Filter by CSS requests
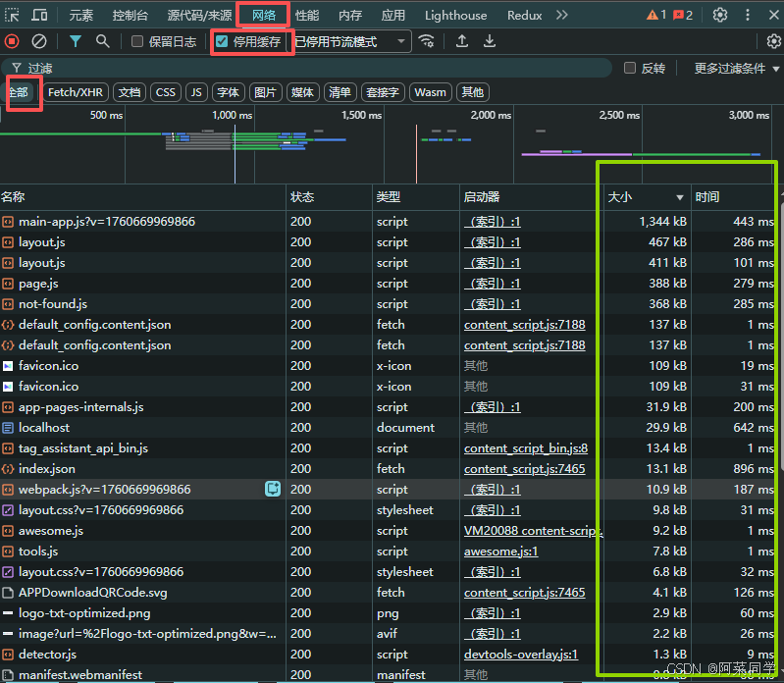The image size is (784, 683). [x=166, y=92]
